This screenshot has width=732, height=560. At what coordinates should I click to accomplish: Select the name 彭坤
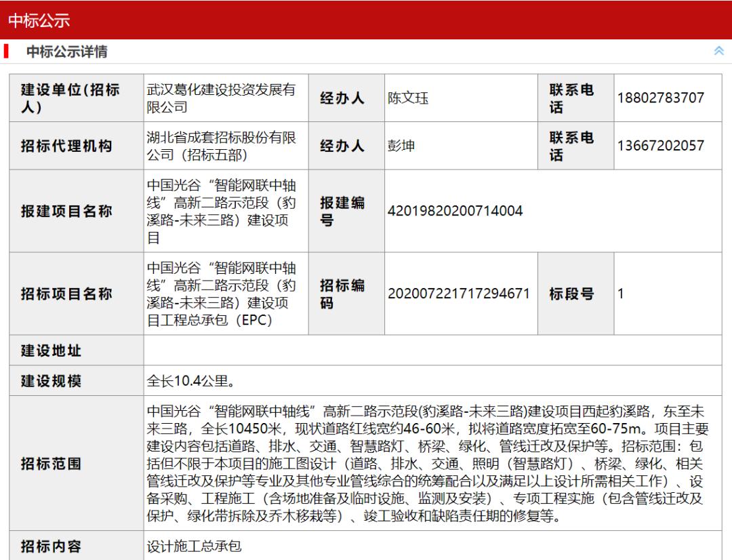[401, 146]
